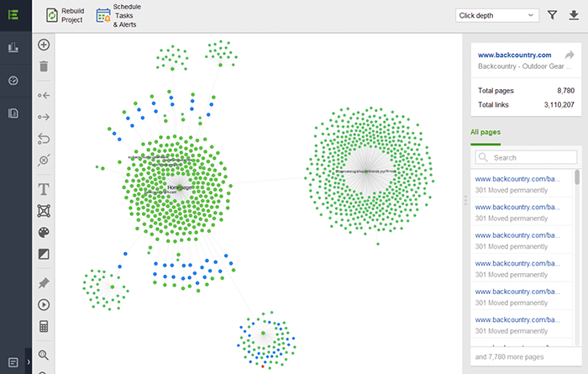
Task: Open the Click depth dropdown
Action: click(x=497, y=15)
